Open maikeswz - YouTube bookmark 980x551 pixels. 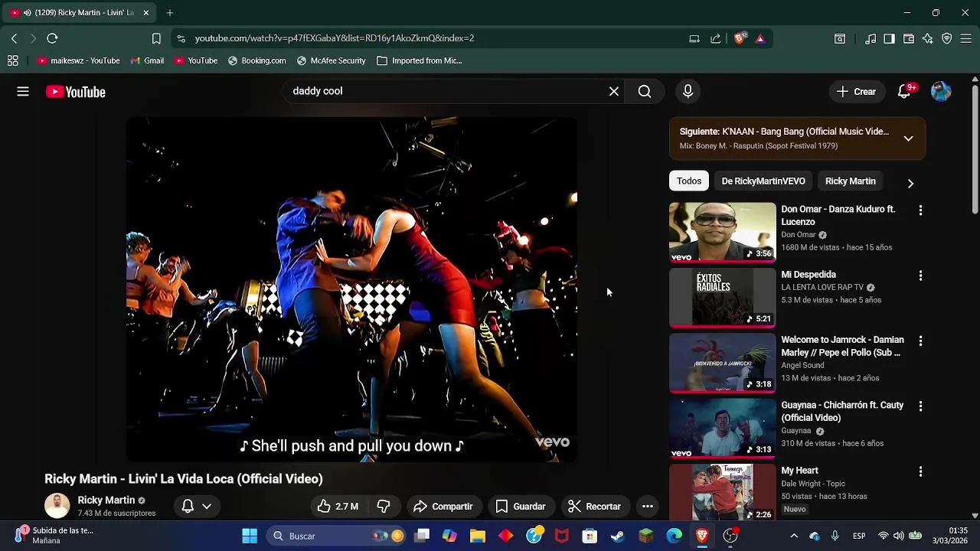pyautogui.click(x=78, y=60)
